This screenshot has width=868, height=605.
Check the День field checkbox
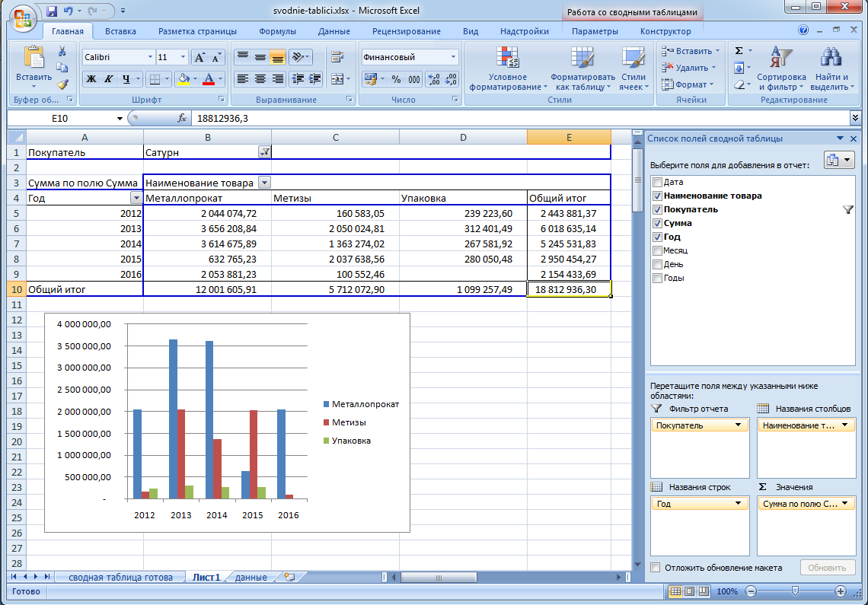point(658,265)
